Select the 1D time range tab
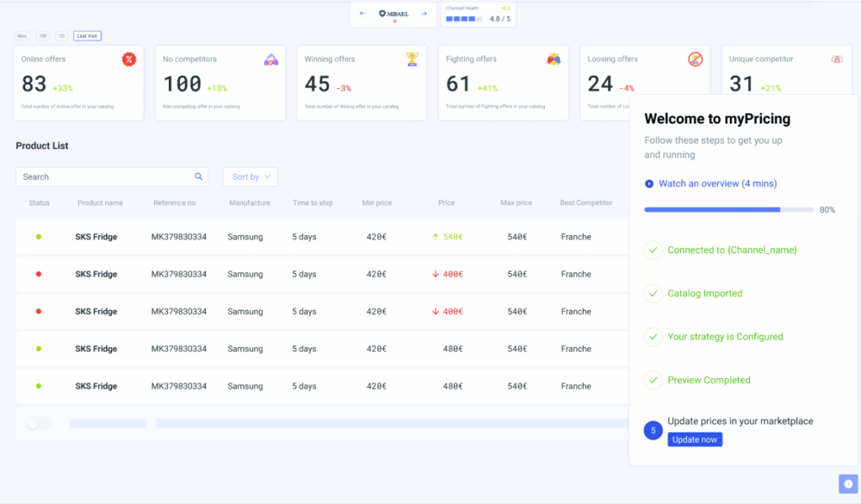This screenshot has width=861, height=504. point(61,35)
